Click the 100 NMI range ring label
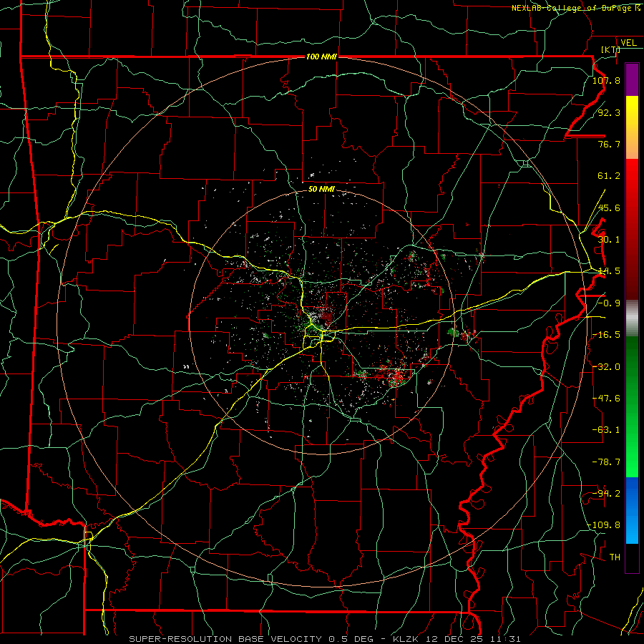The image size is (644, 644). tap(321, 57)
